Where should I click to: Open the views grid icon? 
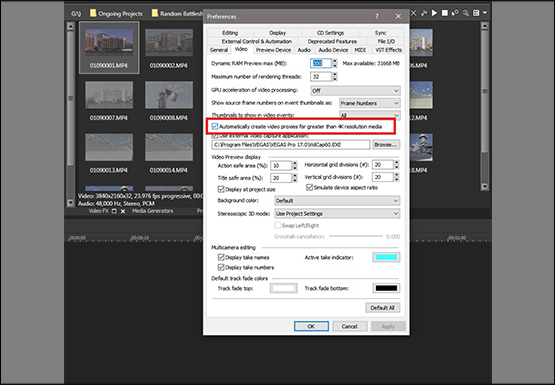click(x=476, y=13)
